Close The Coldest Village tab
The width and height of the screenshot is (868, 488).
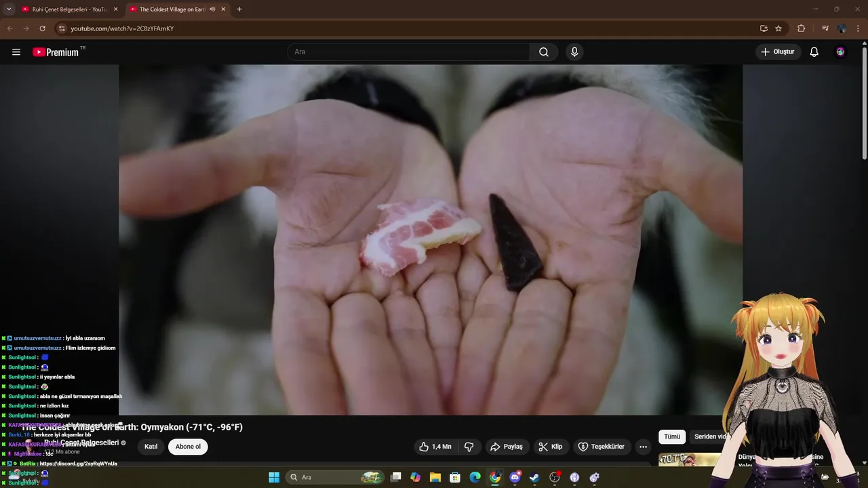[x=223, y=9]
